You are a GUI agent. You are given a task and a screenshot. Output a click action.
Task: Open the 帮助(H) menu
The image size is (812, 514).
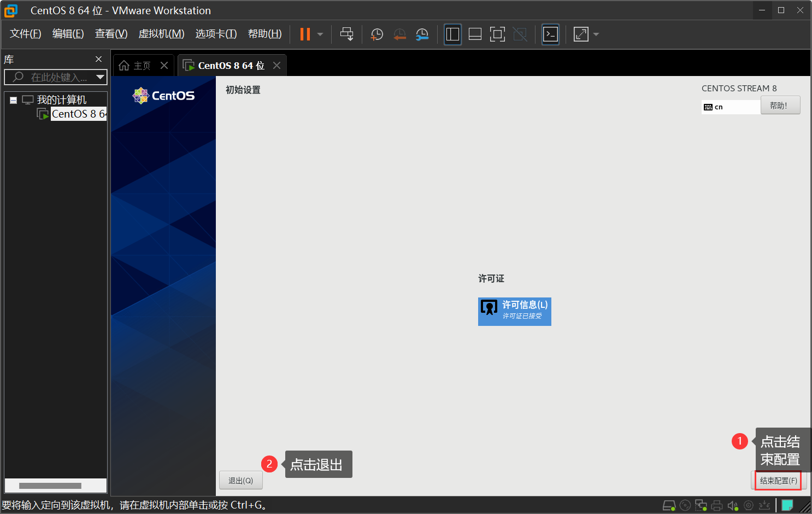click(265, 34)
